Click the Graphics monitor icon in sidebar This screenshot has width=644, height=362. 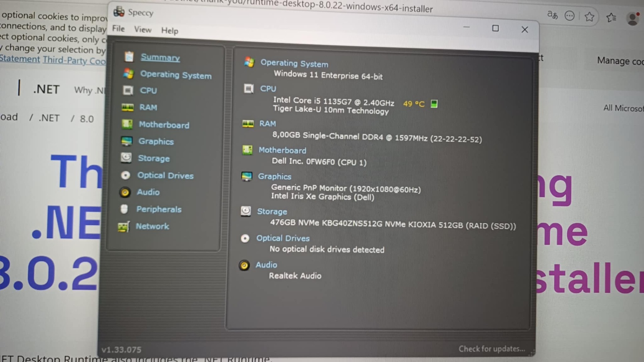pyautogui.click(x=127, y=141)
